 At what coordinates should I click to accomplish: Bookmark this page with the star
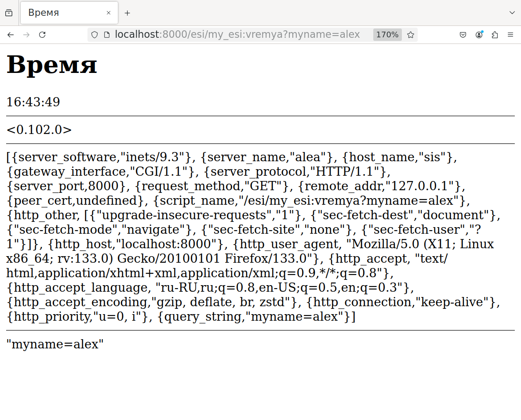tap(411, 35)
